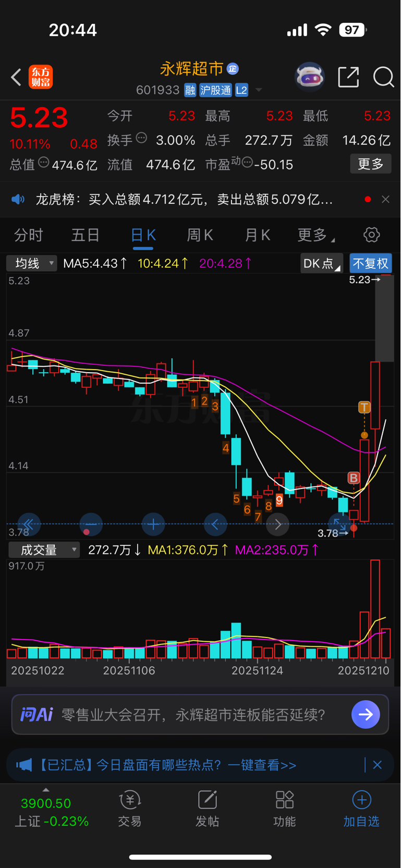The height and width of the screenshot is (868, 401).
Task: Submit AI question with arrow button
Action: (366, 714)
